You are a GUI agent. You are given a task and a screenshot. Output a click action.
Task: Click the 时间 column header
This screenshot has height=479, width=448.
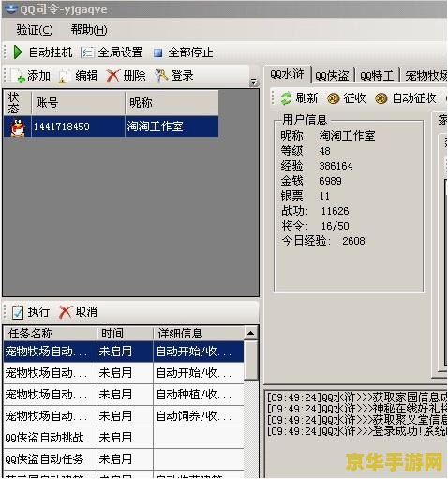click(x=125, y=334)
